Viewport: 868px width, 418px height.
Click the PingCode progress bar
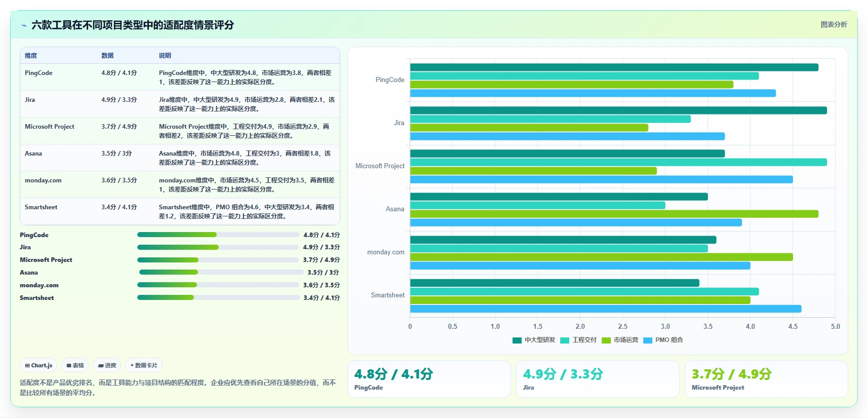tap(218, 235)
